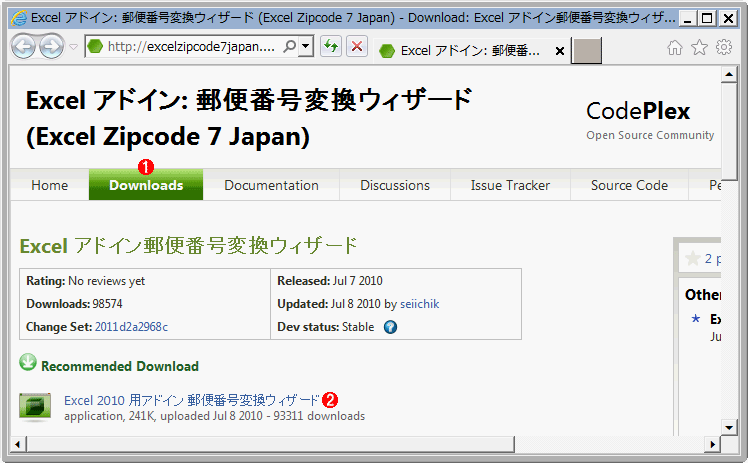
Task: Open the Home navigation tab
Action: tap(50, 185)
